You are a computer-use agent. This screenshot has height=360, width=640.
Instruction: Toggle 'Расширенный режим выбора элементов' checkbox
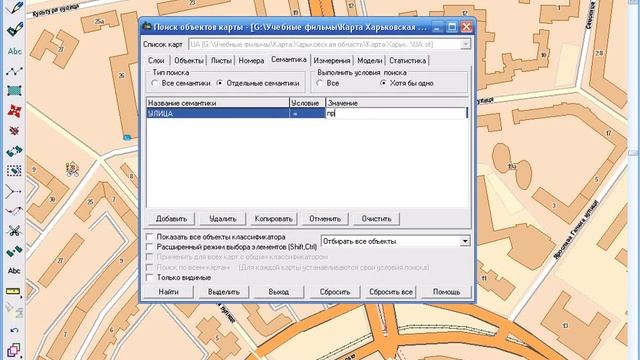pos(150,247)
